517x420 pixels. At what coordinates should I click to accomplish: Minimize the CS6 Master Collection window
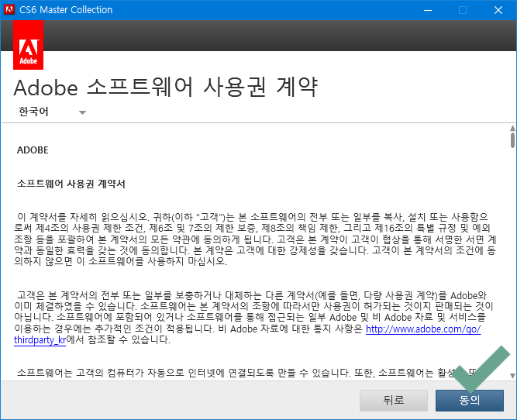428,10
